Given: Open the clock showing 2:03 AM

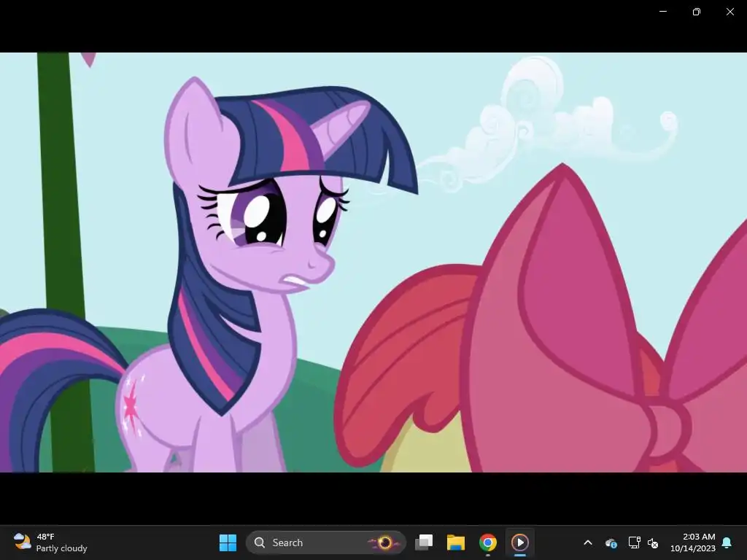Looking at the screenshot, I should pos(693,542).
